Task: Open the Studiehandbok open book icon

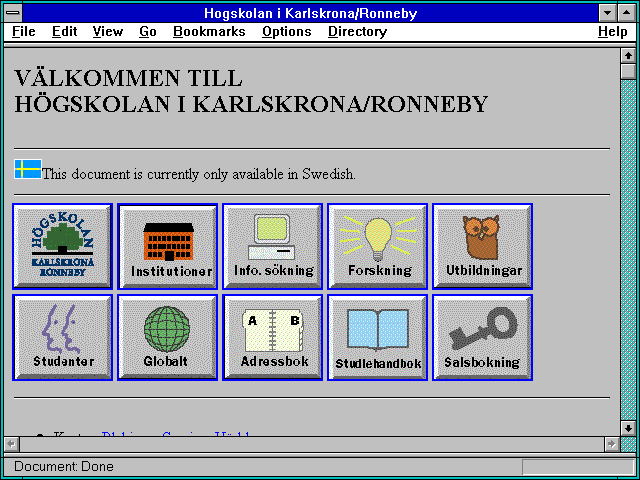Action: 378,338
